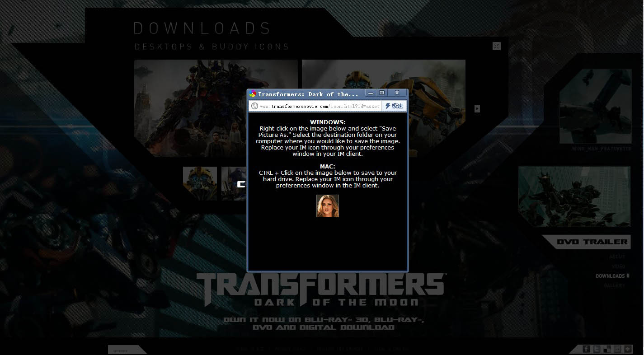Close the Transformers popup window
Screen dimensions: 644x355
pos(397,93)
